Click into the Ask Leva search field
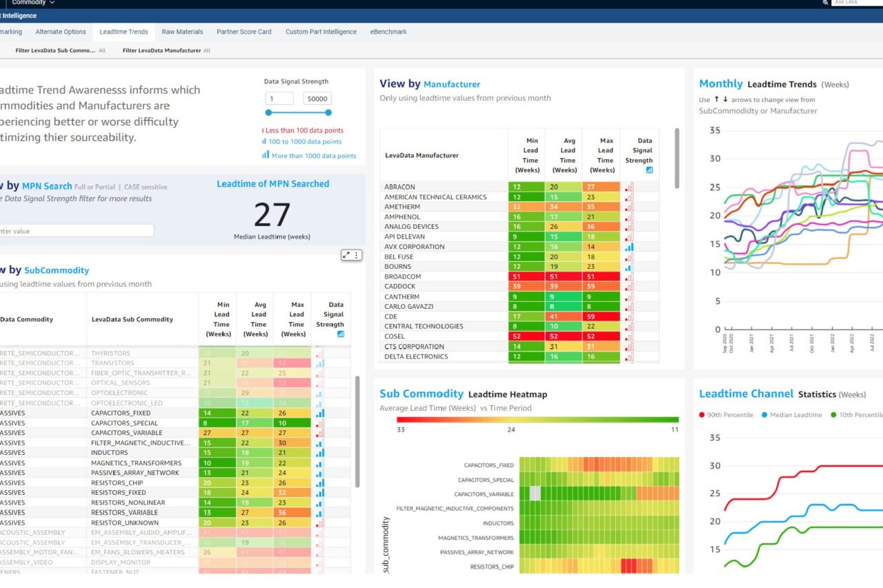Screen dimensions: 883x588 click(x=857, y=3)
